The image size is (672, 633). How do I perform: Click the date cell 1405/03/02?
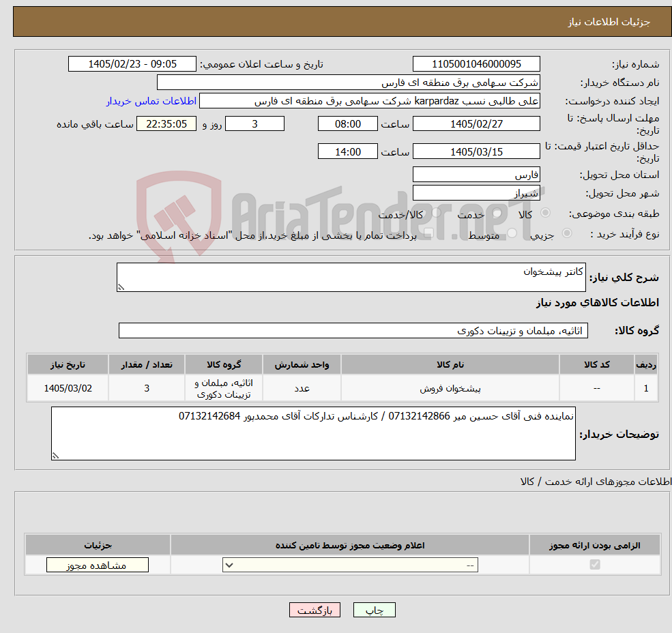click(x=68, y=388)
